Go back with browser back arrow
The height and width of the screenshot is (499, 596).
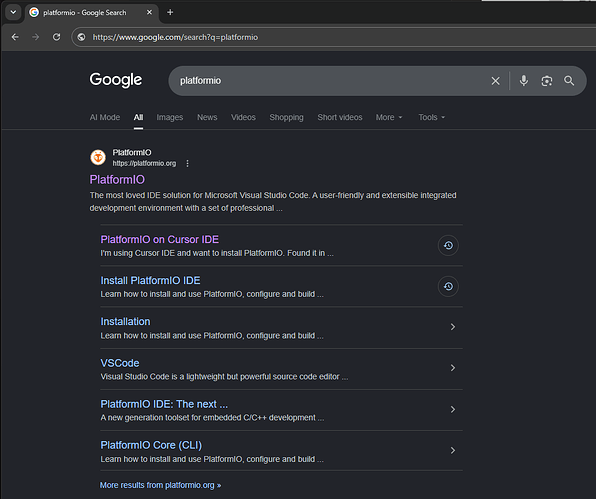pyautogui.click(x=15, y=37)
